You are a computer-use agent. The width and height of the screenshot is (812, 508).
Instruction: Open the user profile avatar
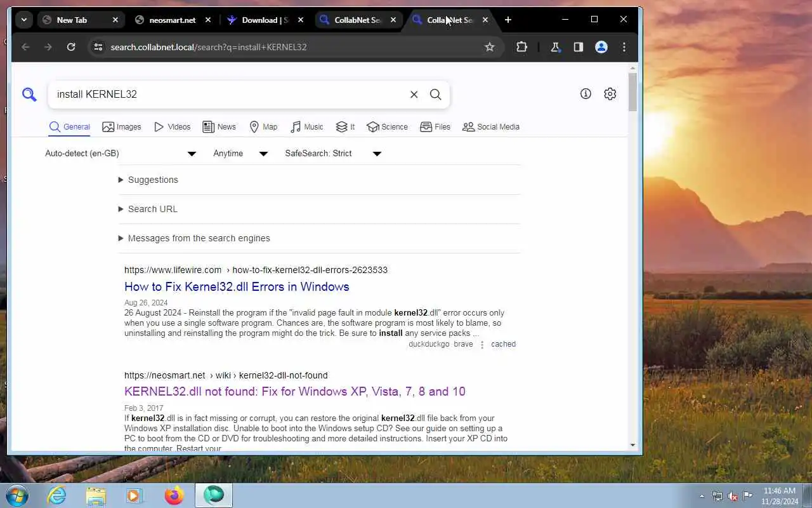(x=601, y=47)
